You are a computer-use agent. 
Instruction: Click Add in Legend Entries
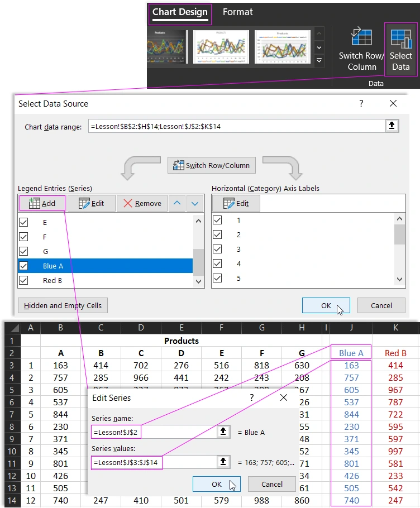click(x=42, y=203)
